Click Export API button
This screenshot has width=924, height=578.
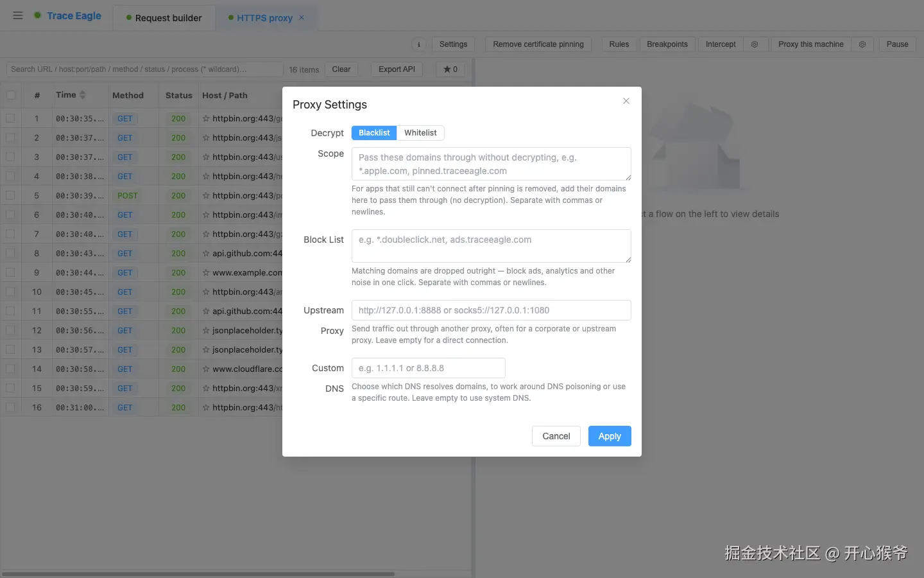(397, 69)
